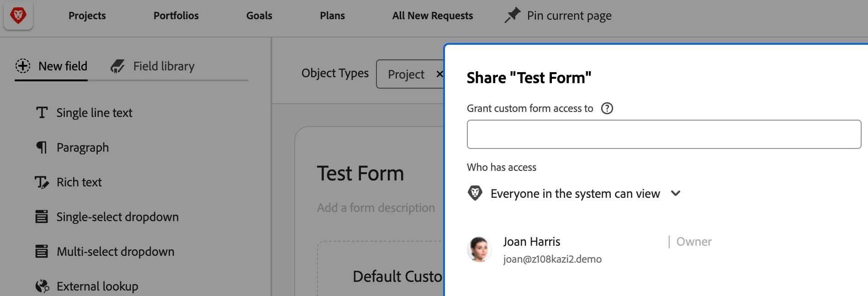Click Joan Harris profile avatar
Screen dimensions: 868x296
tap(479, 249)
